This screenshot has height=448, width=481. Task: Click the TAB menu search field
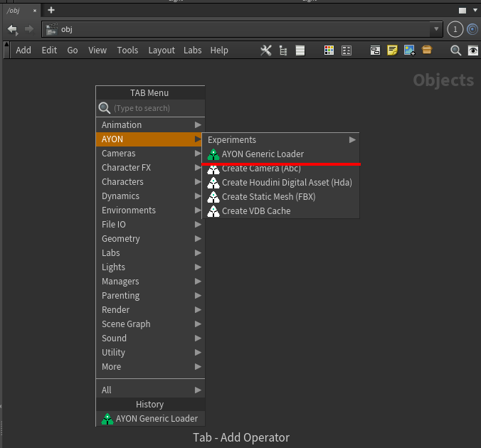[150, 108]
